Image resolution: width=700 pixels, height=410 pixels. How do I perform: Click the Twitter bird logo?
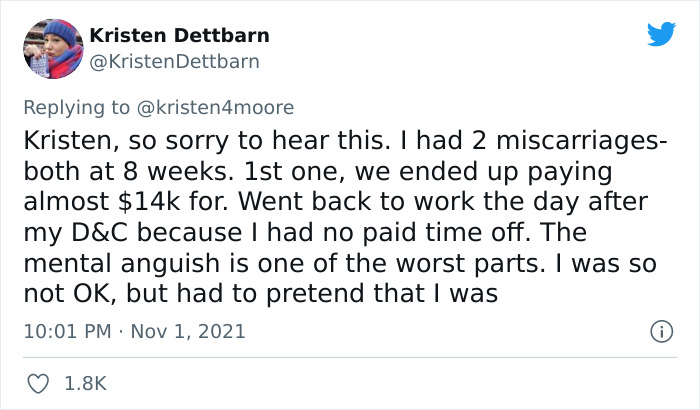click(x=660, y=34)
